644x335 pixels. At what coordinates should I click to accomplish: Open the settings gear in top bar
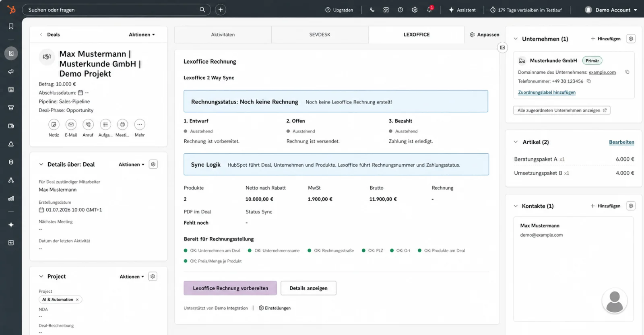(x=415, y=10)
